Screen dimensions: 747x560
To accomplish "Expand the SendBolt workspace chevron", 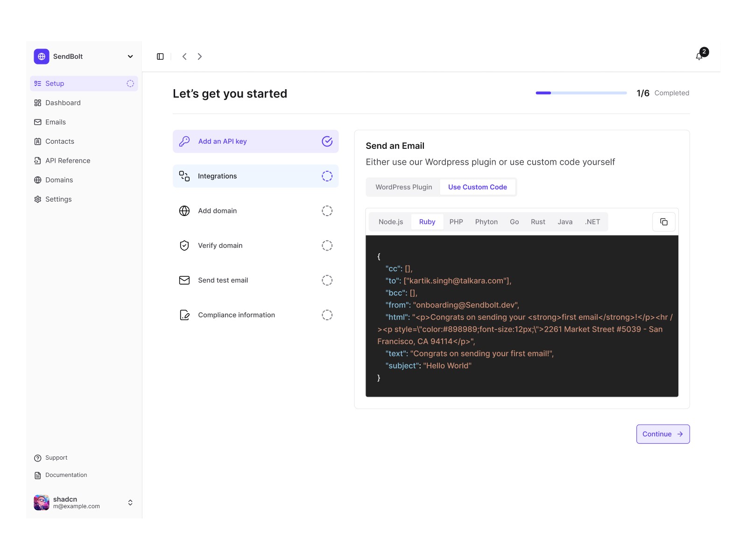I will [x=130, y=56].
